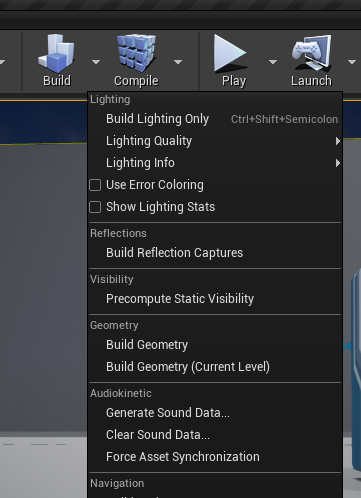Select Force Asset Synchronization
361x498 pixels.
215,457
